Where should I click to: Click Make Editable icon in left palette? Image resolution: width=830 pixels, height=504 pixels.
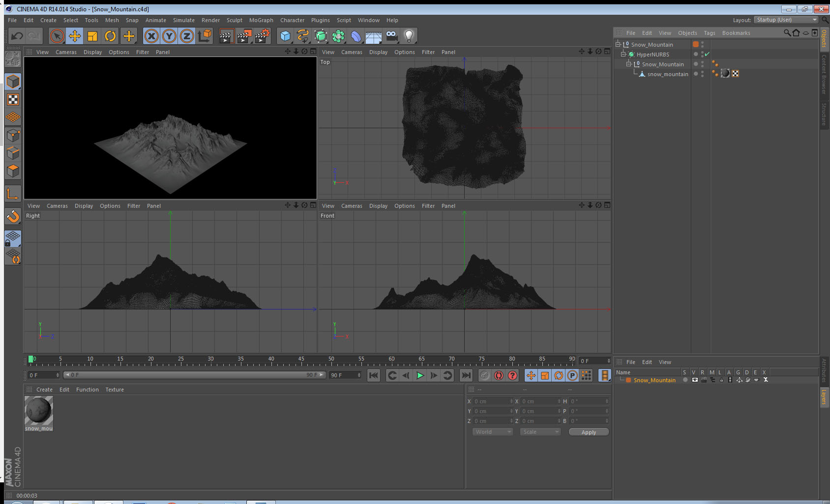[x=13, y=59]
